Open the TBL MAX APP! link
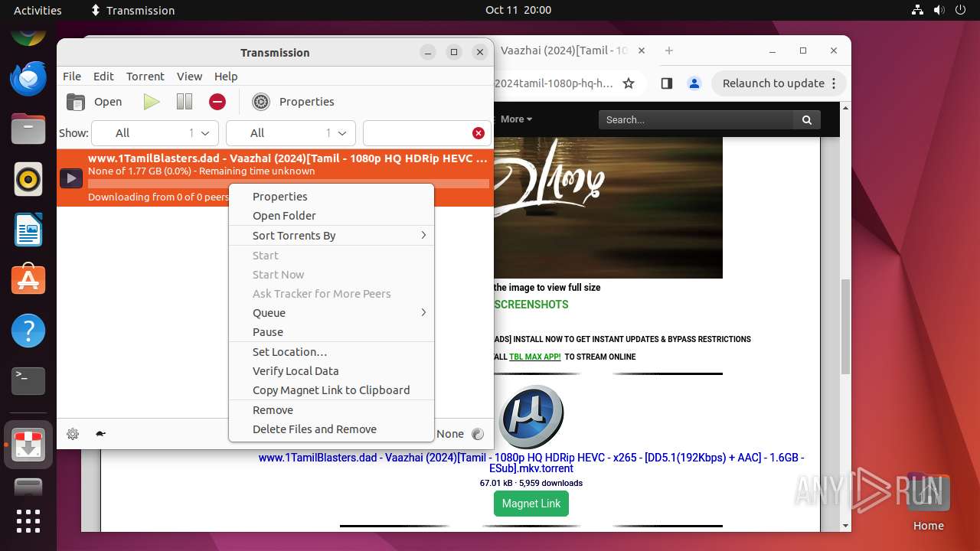Screen dimensions: 980x551 coord(535,357)
